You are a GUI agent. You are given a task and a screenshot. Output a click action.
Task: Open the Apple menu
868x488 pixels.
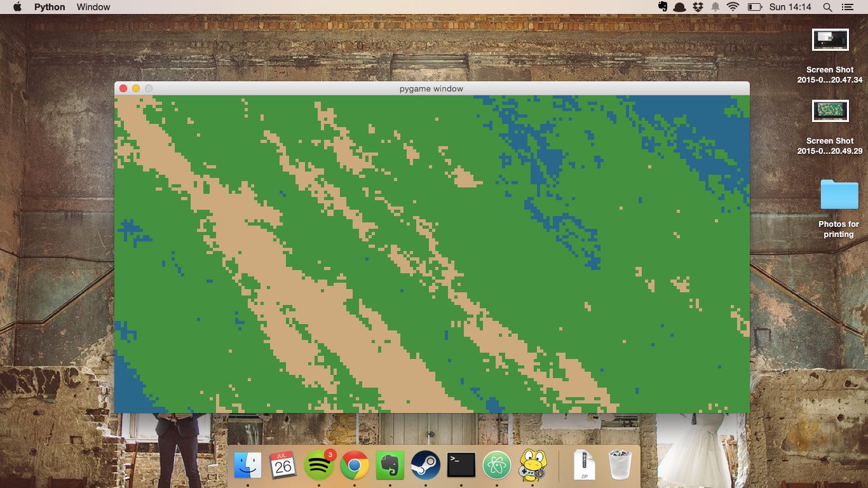17,7
